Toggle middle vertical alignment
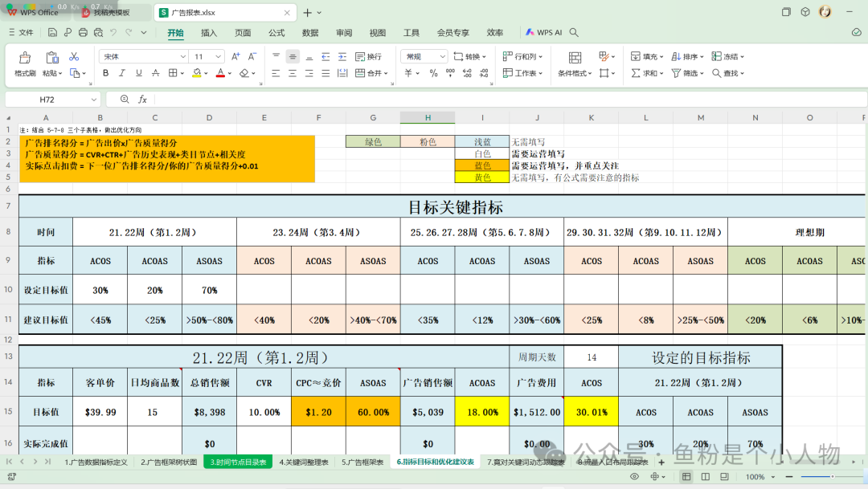868x489 pixels. 293,56
